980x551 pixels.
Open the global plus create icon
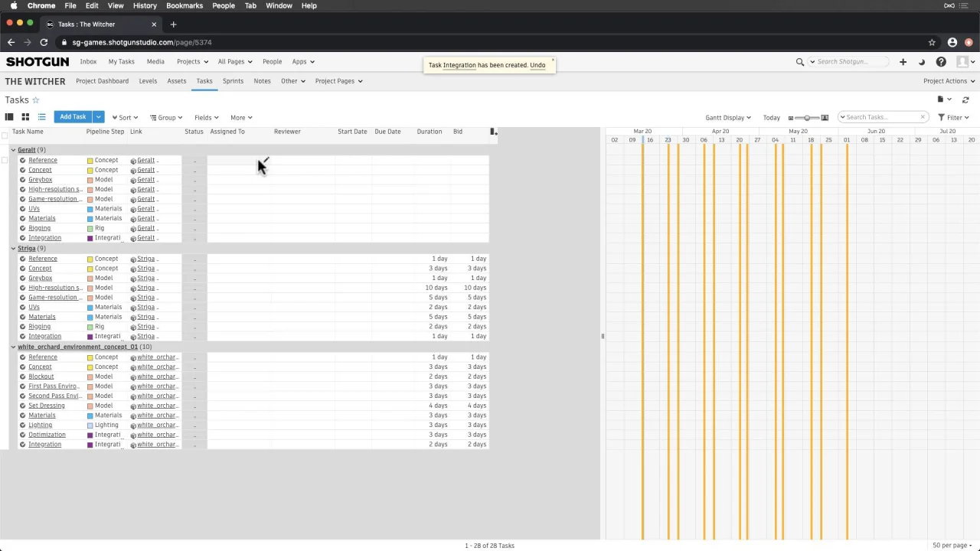pos(903,62)
